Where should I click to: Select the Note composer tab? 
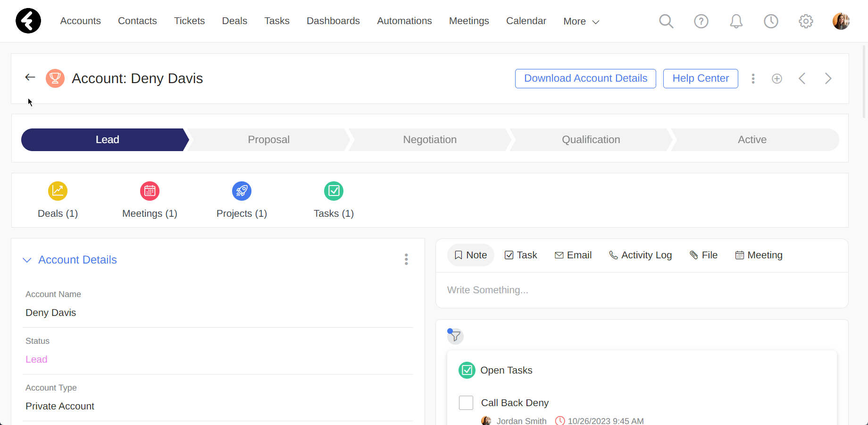click(x=471, y=255)
